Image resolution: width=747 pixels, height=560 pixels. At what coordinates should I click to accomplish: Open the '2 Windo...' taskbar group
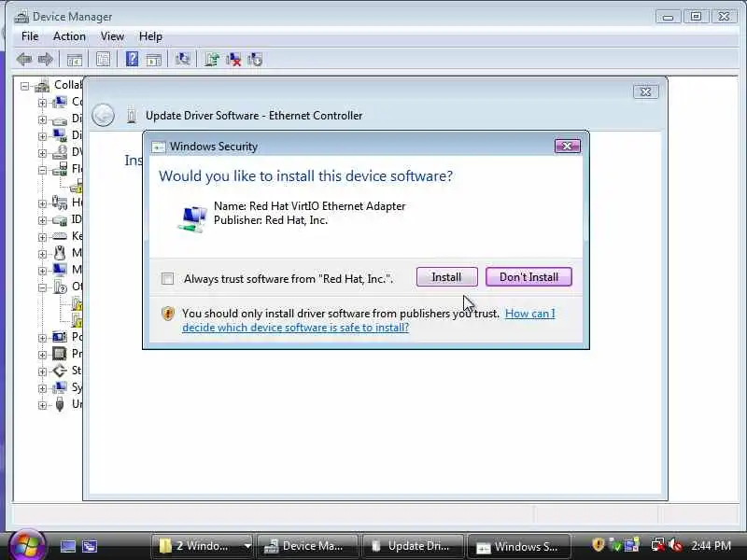pos(204,546)
